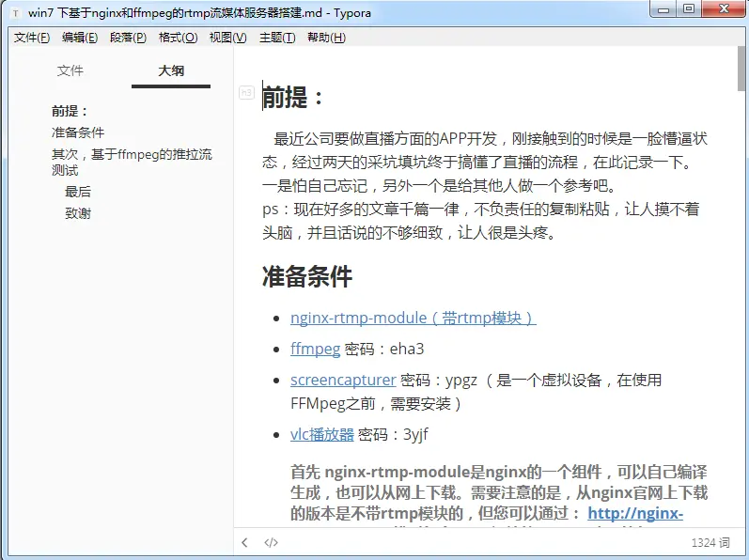Click the line 一是怕自己忘记
The width and height of the screenshot is (749, 560).
click(440, 186)
